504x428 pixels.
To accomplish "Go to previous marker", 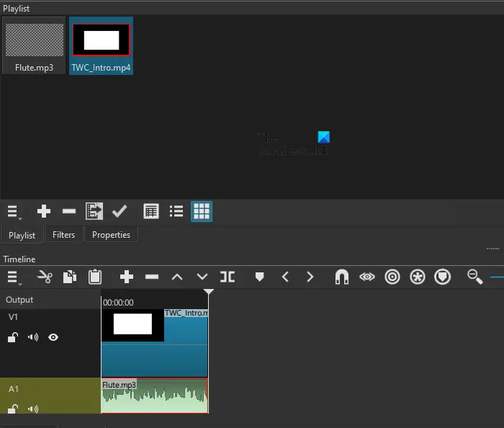I will click(x=285, y=277).
